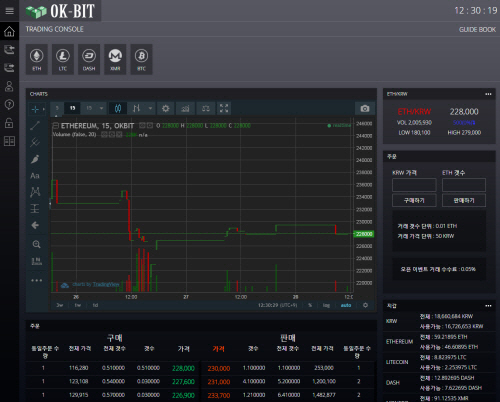The image size is (500, 402).
Task: Toggle auto scale on the chart
Action: [x=346, y=305]
